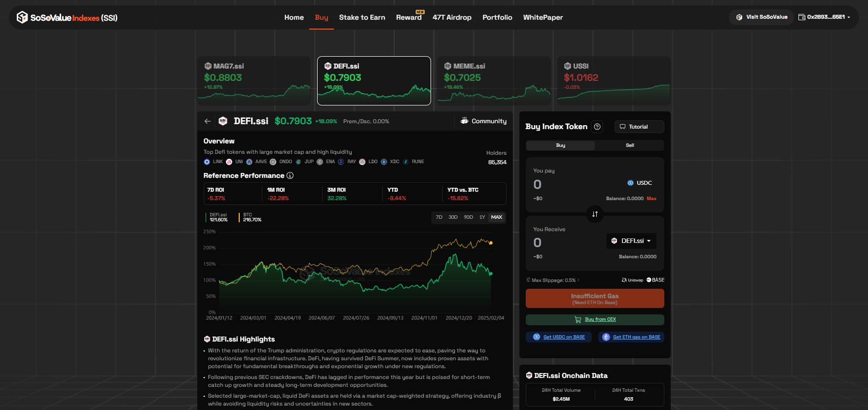
Task: Click the SoSoValue Indexes logo
Action: (x=67, y=18)
